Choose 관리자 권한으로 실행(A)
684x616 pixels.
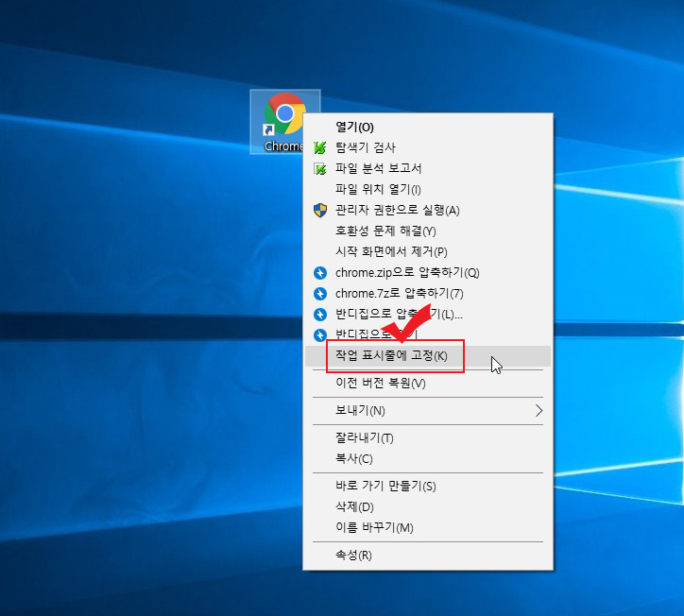pyautogui.click(x=428, y=211)
